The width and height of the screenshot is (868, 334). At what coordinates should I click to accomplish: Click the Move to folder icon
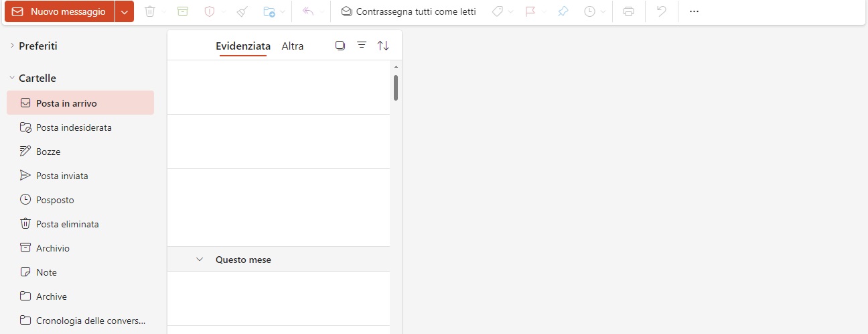pos(269,11)
